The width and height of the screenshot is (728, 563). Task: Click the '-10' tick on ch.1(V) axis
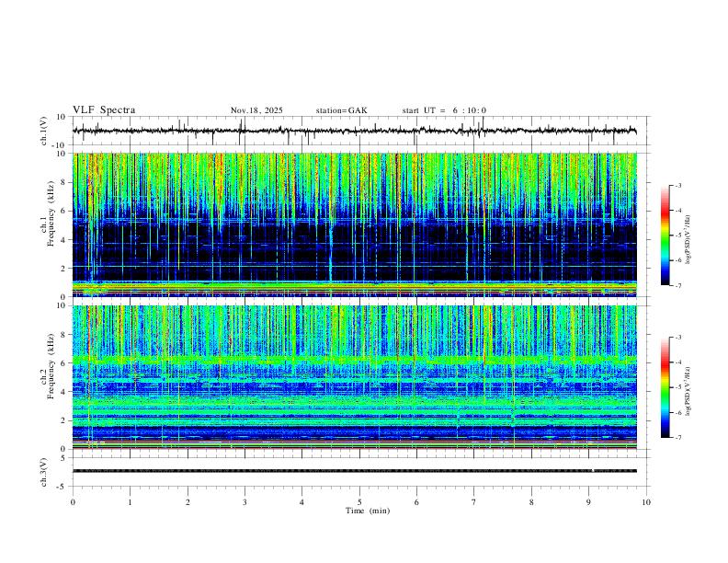pyautogui.click(x=60, y=145)
